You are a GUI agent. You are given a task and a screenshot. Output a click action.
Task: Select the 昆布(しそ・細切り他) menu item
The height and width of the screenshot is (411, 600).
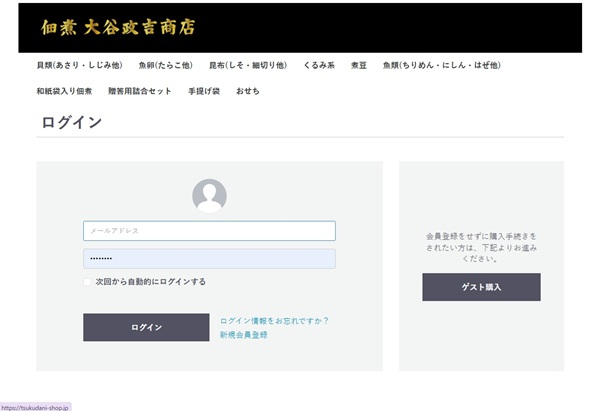(247, 66)
